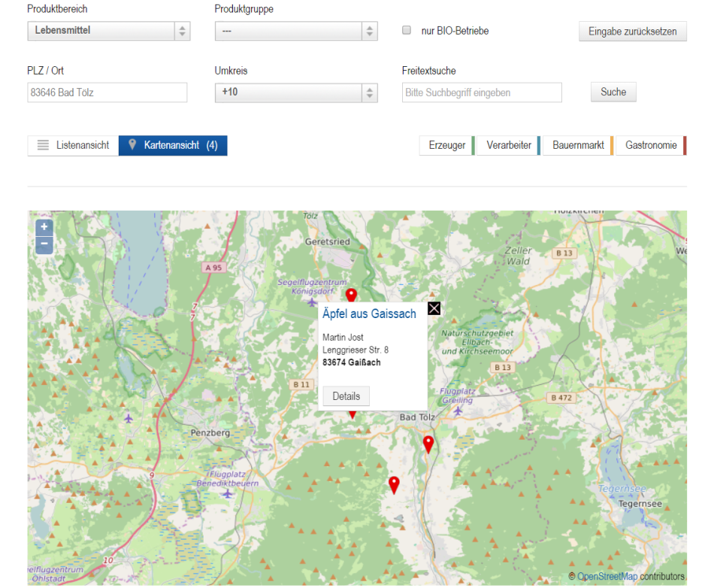Click the Flugplatz Benediktbeuern airplane icon
The image size is (714, 588).
228,494
